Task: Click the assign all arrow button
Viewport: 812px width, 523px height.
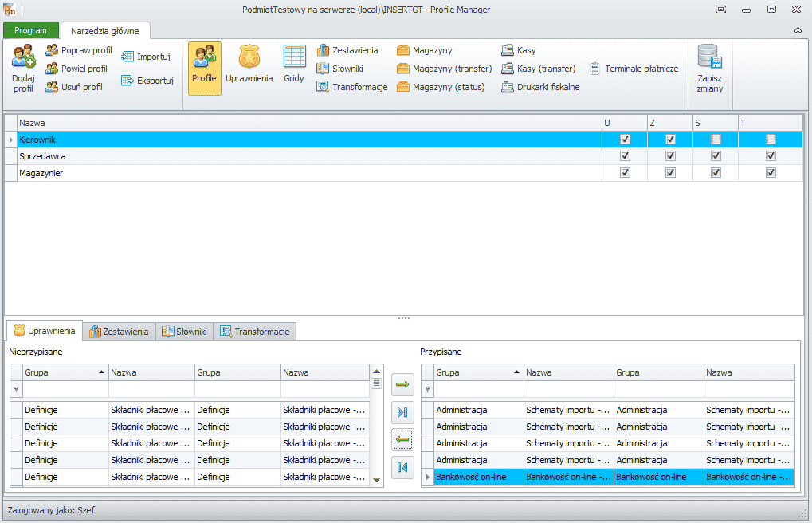Action: (402, 413)
